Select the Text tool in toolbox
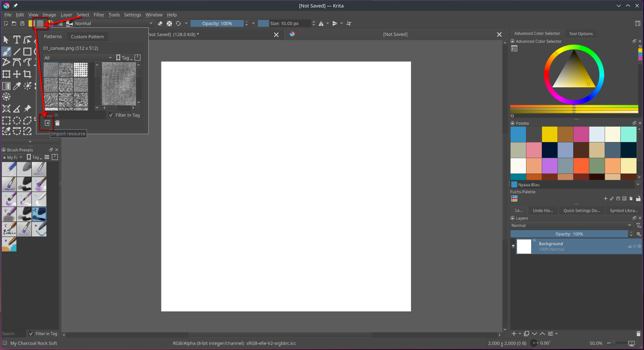This screenshot has width=644, height=350. [x=16, y=40]
